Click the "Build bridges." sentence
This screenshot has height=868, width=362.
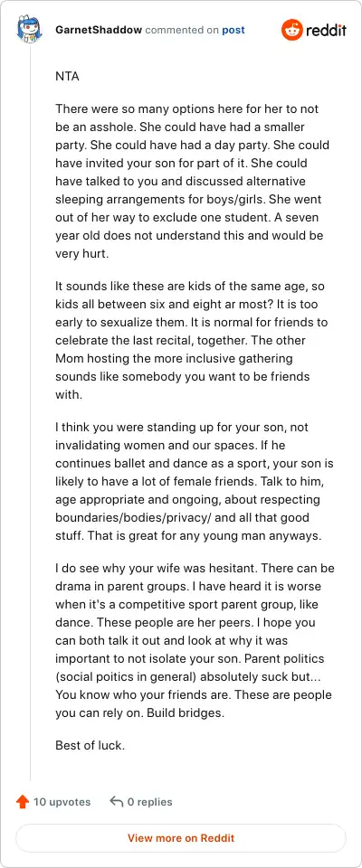pos(186,713)
